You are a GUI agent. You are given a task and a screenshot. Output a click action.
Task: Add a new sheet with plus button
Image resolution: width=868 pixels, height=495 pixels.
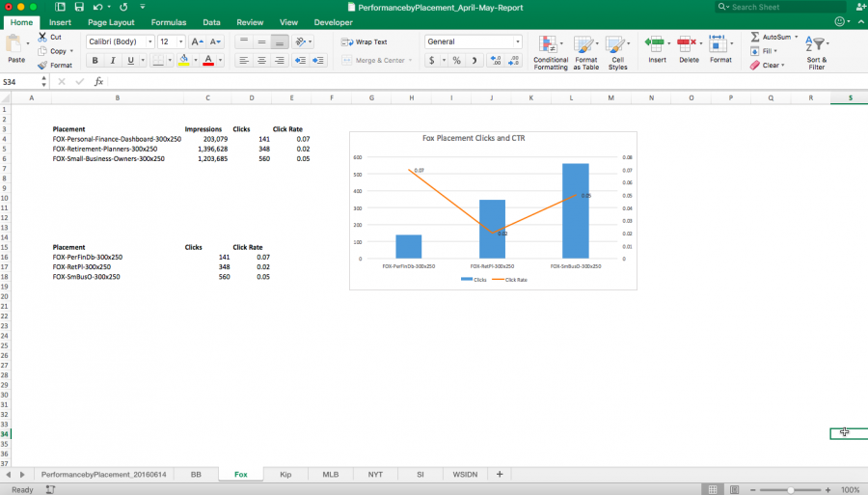coord(500,475)
